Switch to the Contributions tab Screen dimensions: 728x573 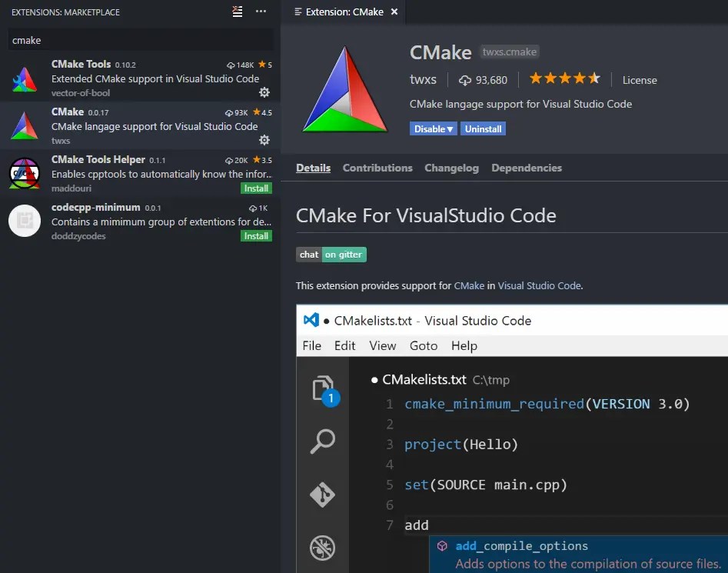click(x=377, y=168)
